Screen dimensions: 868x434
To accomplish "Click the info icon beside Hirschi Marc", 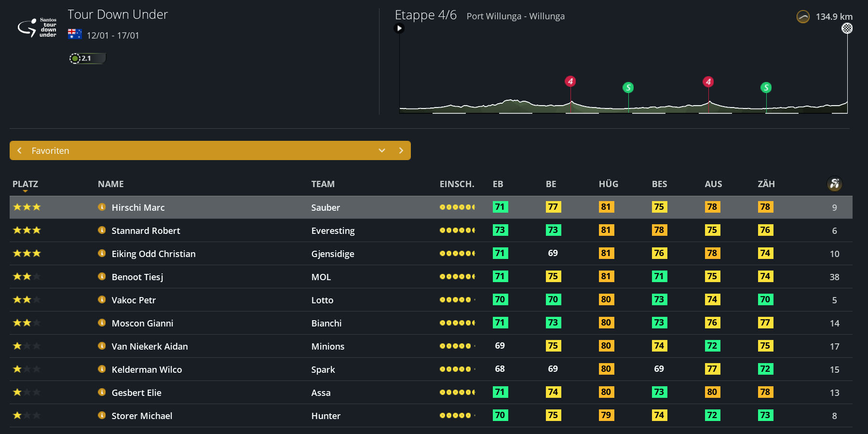I will pyautogui.click(x=102, y=207).
